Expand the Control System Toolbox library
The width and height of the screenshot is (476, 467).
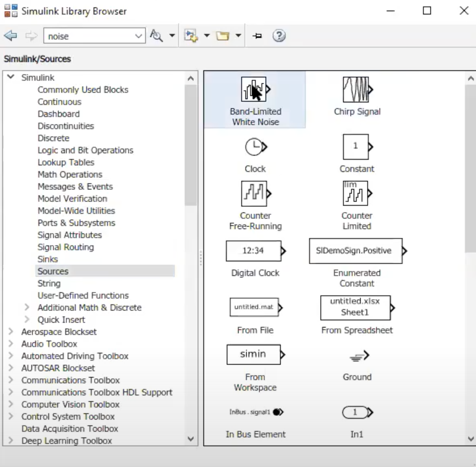pyautogui.click(x=11, y=416)
